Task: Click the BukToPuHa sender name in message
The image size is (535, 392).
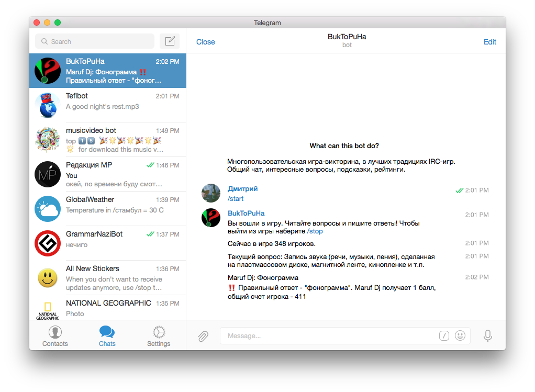Action: pyautogui.click(x=246, y=213)
